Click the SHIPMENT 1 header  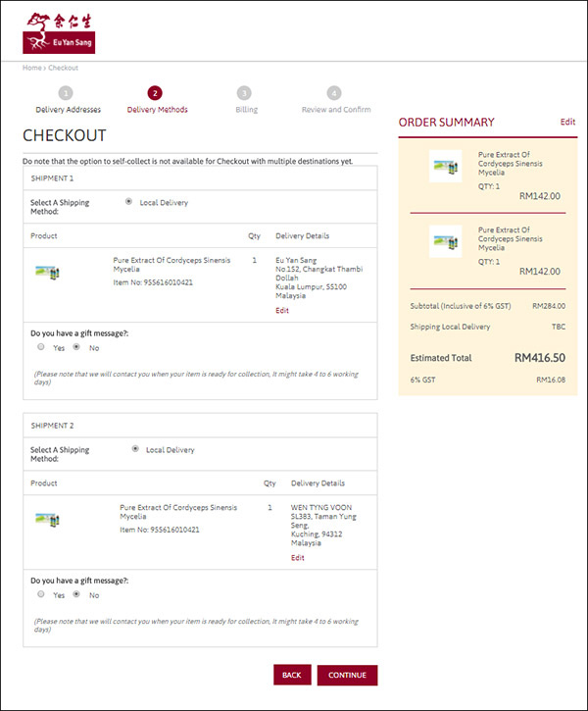52,178
